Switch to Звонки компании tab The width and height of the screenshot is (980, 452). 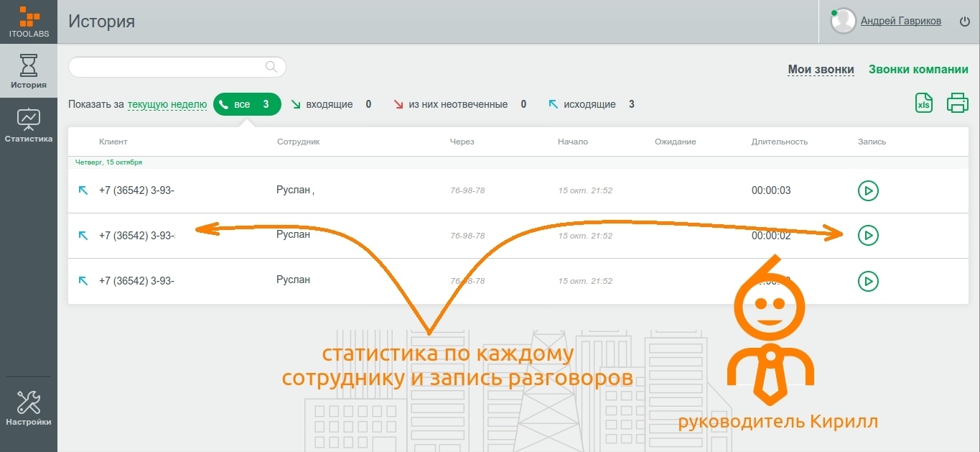pyautogui.click(x=919, y=69)
